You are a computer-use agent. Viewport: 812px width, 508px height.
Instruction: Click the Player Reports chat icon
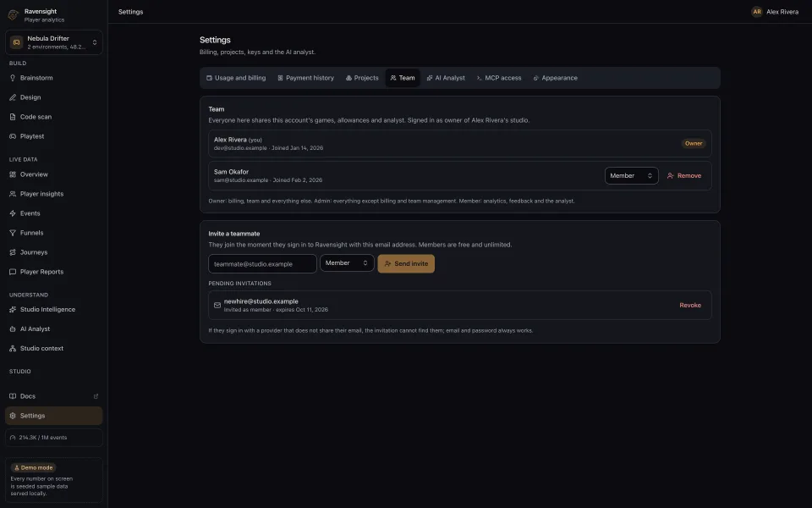(x=13, y=272)
